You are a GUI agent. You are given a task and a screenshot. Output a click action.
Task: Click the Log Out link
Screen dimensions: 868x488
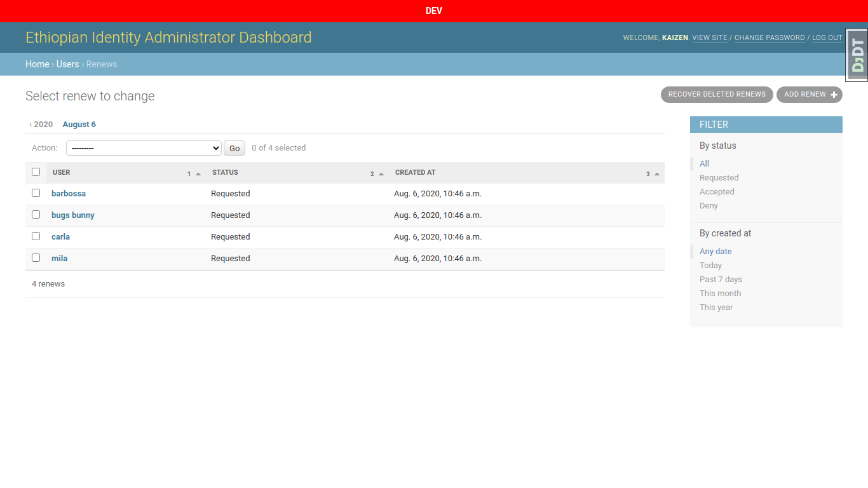point(827,38)
